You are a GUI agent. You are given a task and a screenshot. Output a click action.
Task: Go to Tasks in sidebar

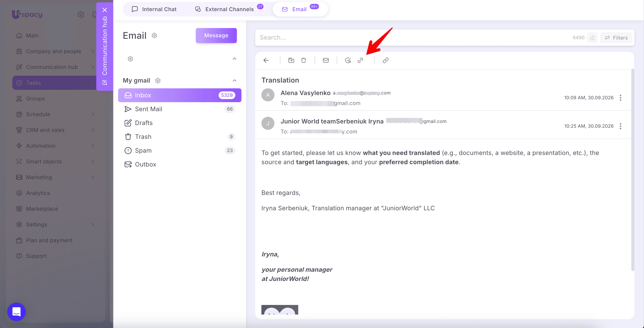coord(54,83)
